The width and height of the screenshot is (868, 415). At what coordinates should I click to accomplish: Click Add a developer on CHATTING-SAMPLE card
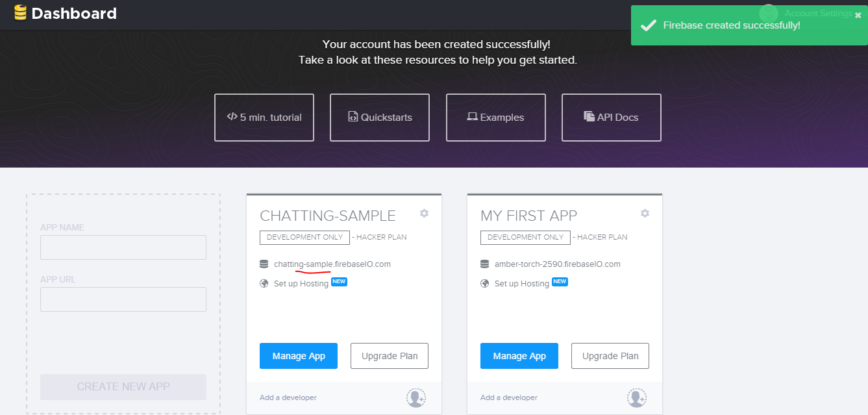coord(288,397)
